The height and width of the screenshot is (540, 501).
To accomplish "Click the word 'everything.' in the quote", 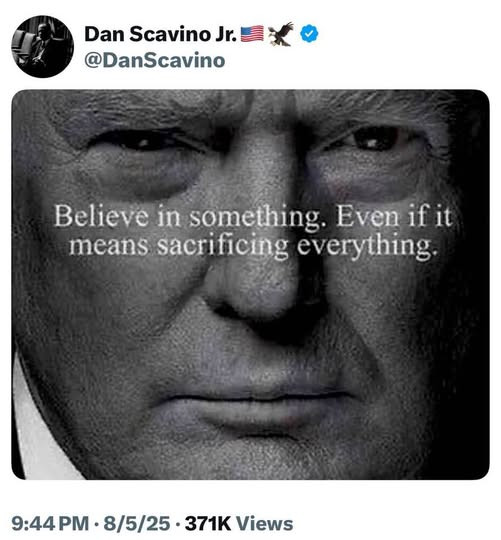I will tap(368, 246).
